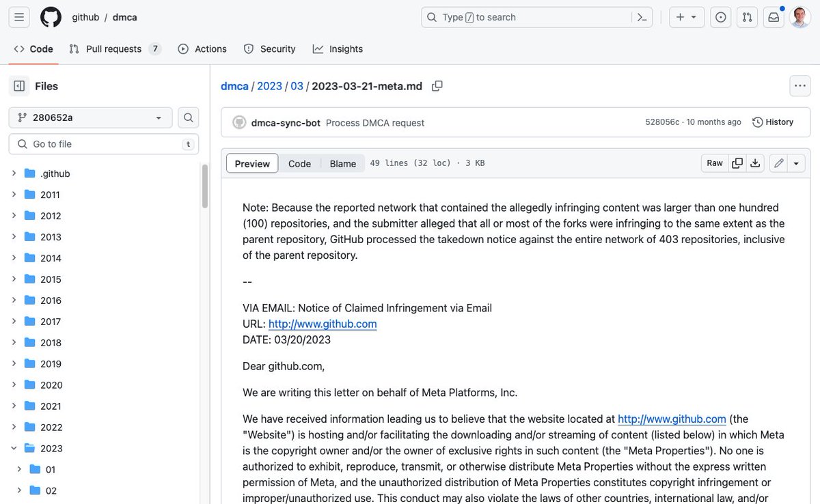Open the notifications inbox
This screenshot has height=504, width=820.
[774, 17]
